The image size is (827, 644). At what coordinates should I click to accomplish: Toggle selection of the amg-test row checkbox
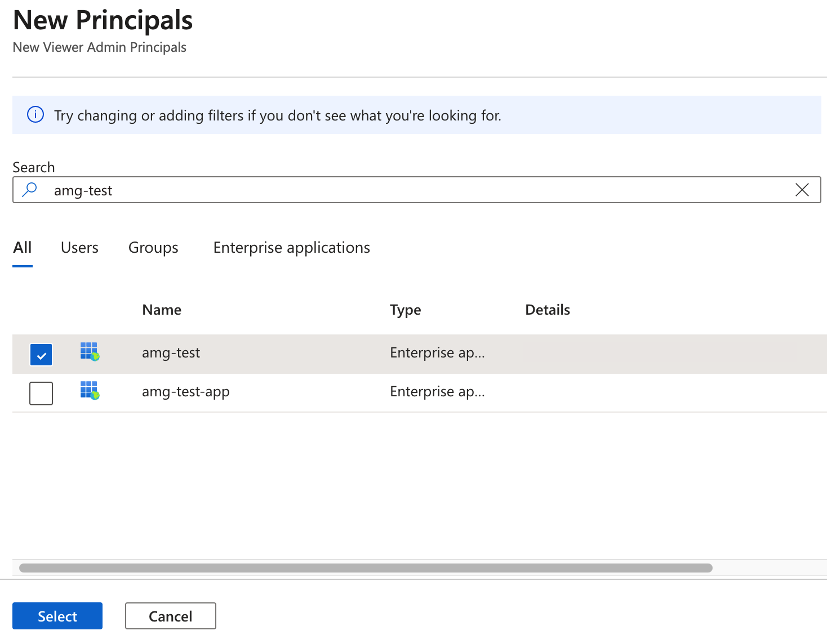tap(41, 354)
